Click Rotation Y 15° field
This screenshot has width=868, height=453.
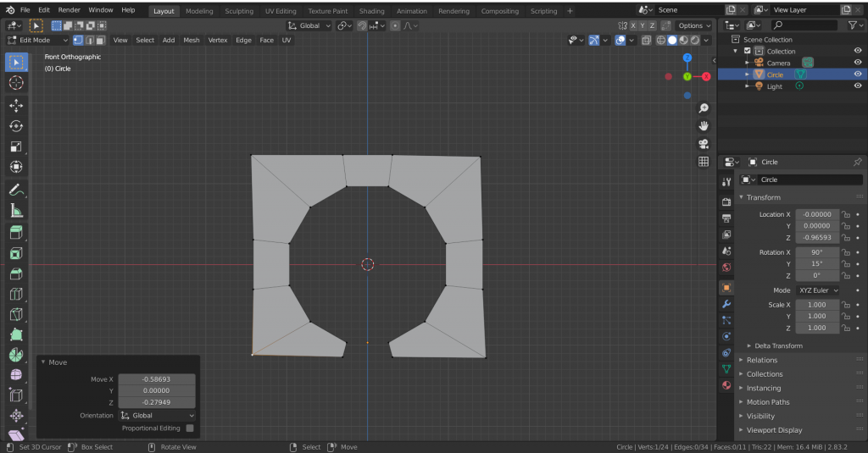pyautogui.click(x=817, y=264)
